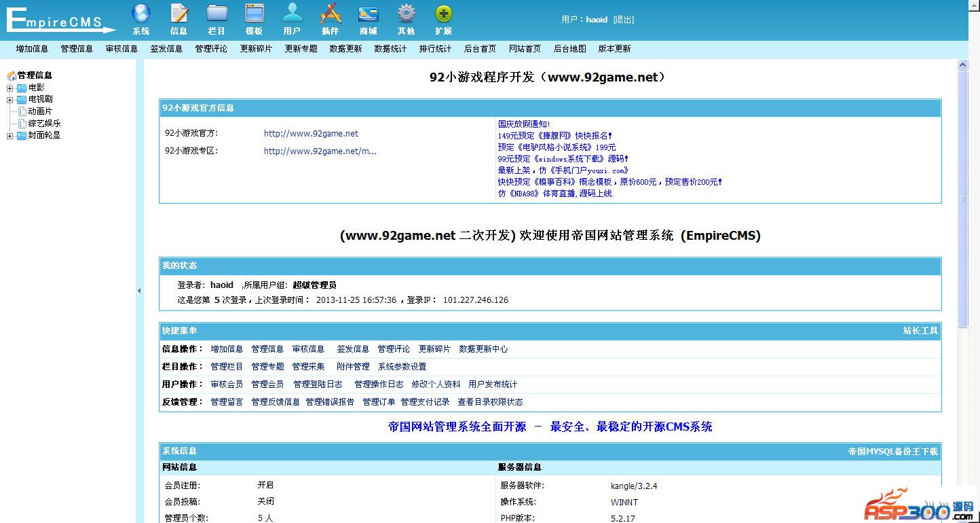
Task: Open the 栏目 (Column) folder icon
Action: pyautogui.click(x=217, y=14)
